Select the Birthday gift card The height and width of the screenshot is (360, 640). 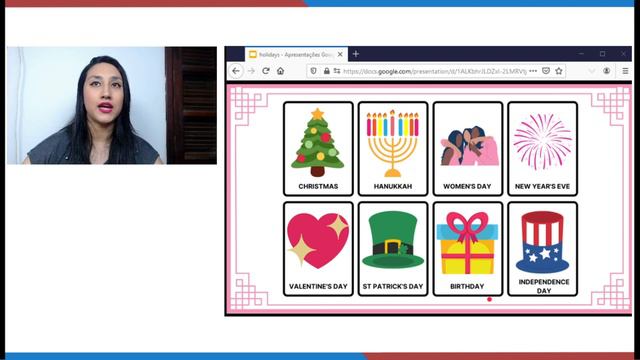[x=467, y=249]
